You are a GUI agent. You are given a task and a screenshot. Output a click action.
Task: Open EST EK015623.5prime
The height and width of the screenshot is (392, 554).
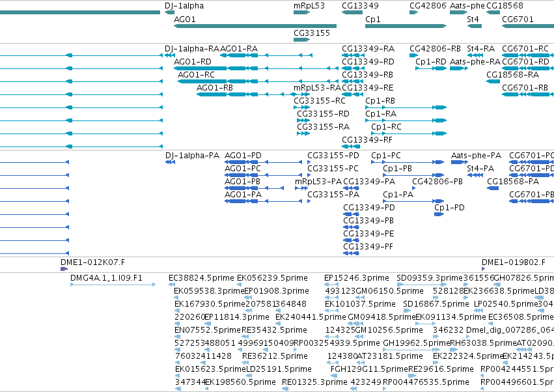(178, 376)
